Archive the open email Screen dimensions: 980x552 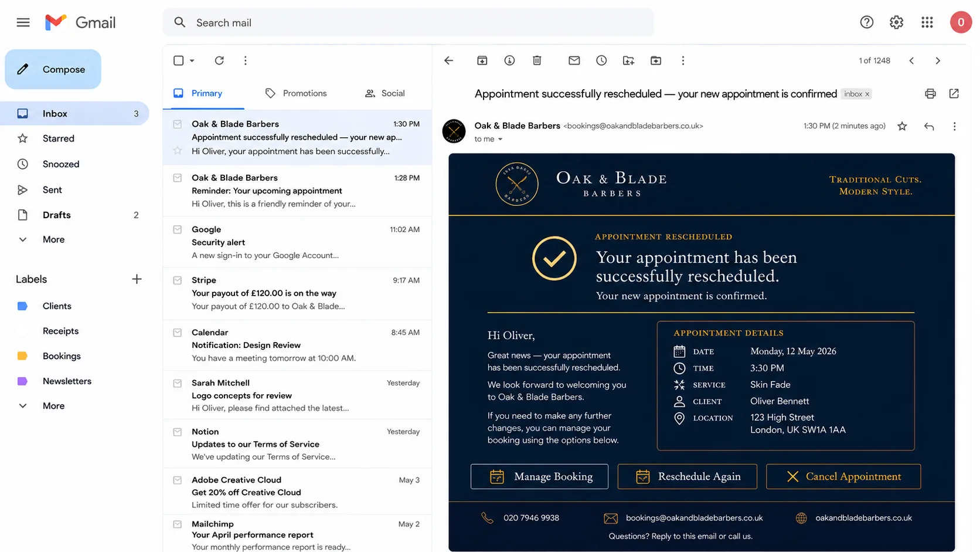(482, 60)
